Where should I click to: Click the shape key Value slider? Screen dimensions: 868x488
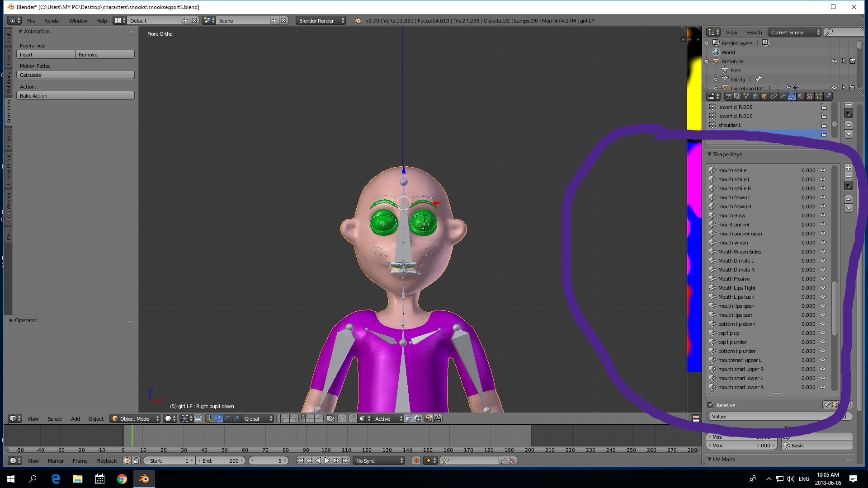click(779, 417)
